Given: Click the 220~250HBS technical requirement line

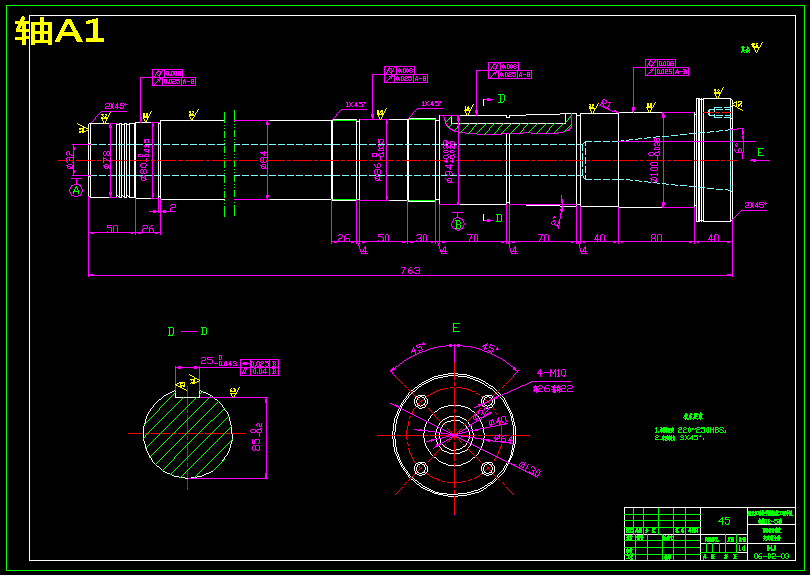Looking at the screenshot, I should click(690, 429).
